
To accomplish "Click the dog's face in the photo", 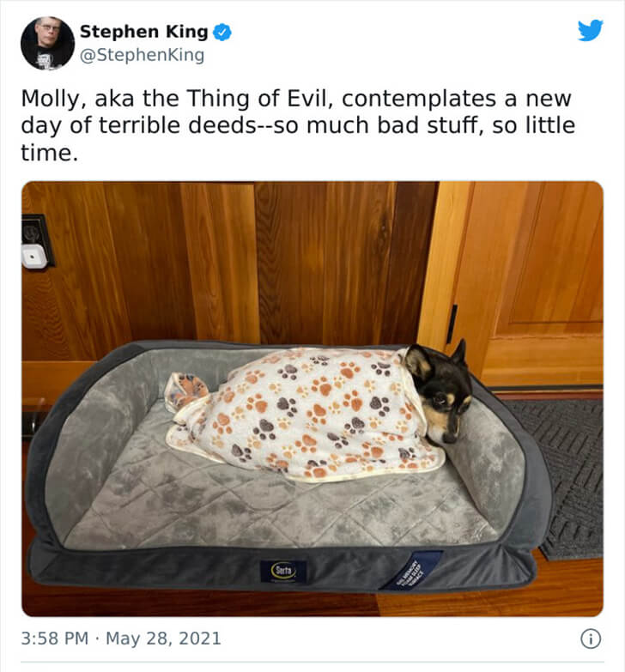I will tap(440, 393).
